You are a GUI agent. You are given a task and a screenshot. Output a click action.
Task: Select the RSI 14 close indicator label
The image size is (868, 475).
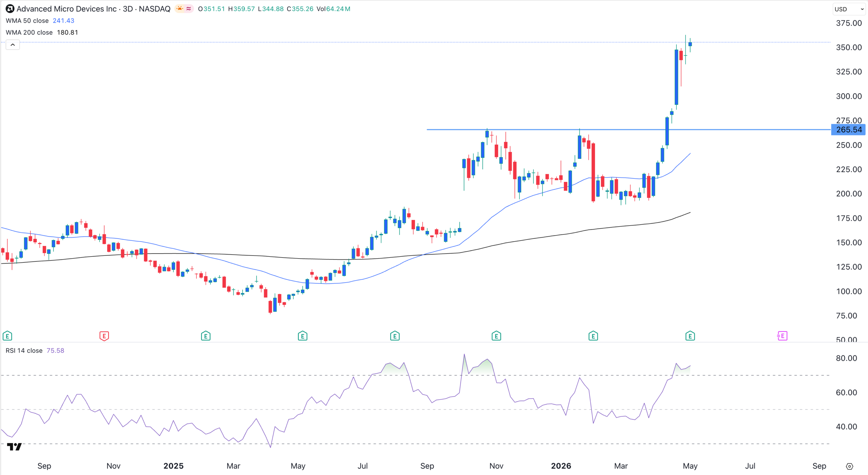coord(24,350)
